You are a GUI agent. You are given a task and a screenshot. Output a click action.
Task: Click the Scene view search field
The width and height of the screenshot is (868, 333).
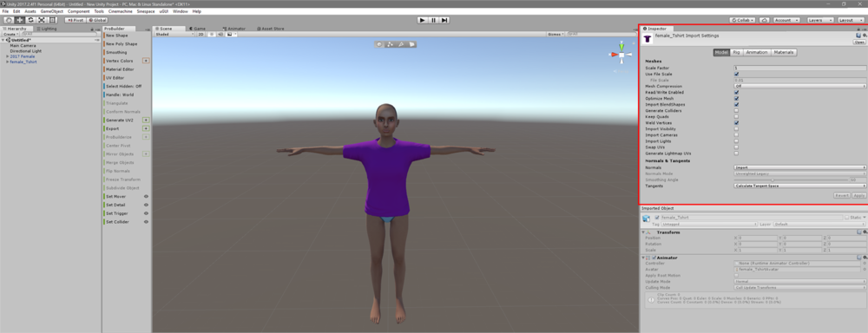pyautogui.click(x=601, y=34)
